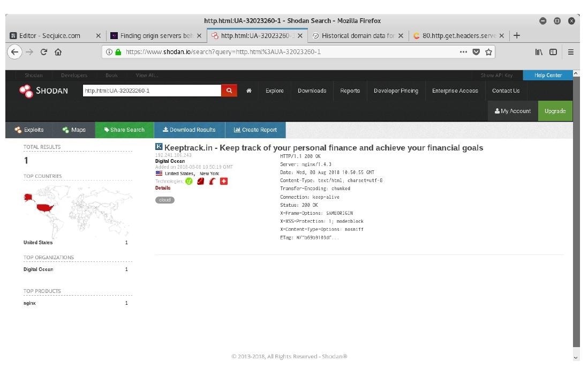588x368 pixels.
Task: Open the red Details link
Action: coord(163,188)
